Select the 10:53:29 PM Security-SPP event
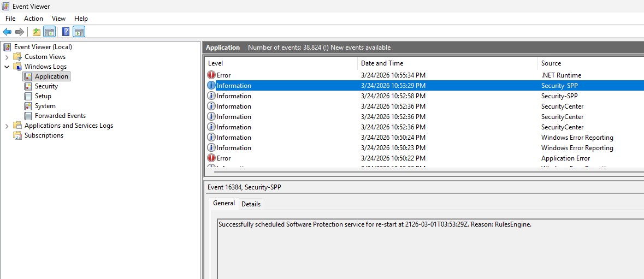 [424, 85]
